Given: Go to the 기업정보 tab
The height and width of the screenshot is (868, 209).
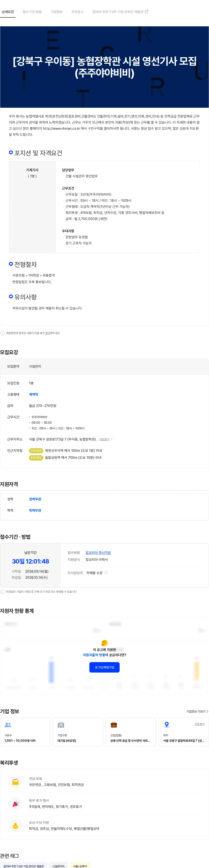Looking at the screenshot, I should (x=56, y=12).
